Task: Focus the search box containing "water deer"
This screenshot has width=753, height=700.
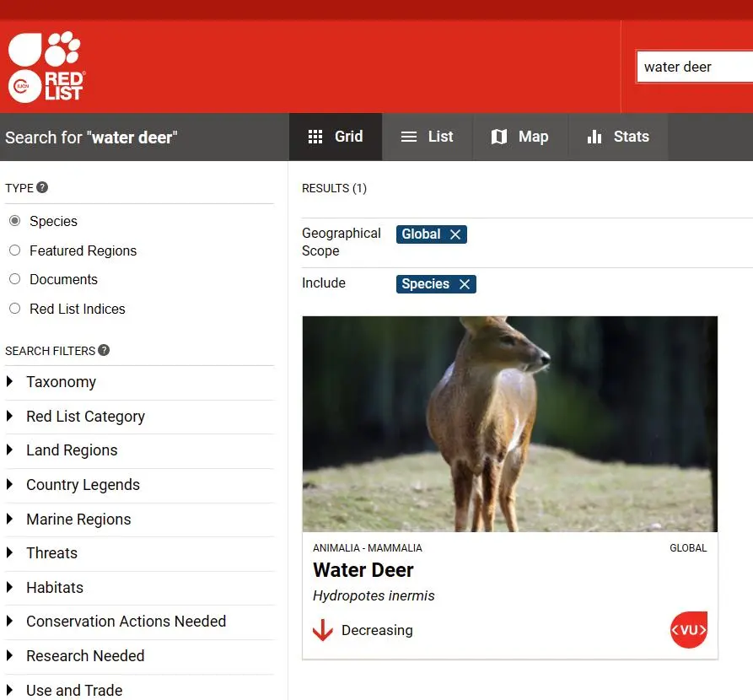Action: point(695,67)
